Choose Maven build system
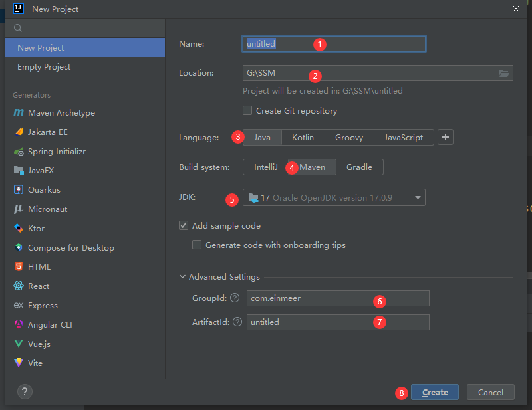 pos(312,167)
